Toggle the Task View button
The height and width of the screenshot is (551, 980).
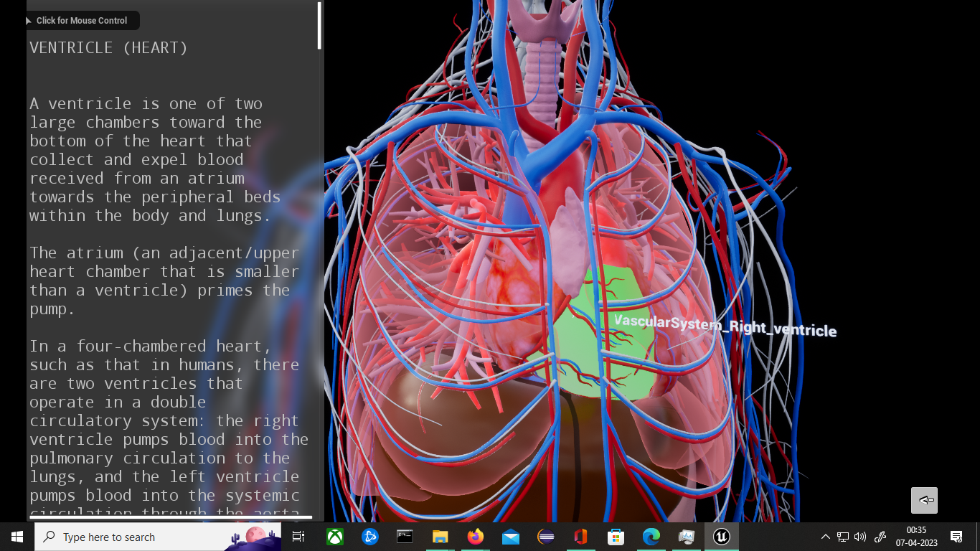[x=298, y=536]
